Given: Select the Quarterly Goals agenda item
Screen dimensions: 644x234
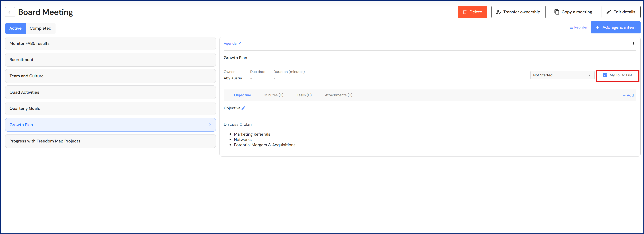Looking at the screenshot, I should pyautogui.click(x=110, y=108).
